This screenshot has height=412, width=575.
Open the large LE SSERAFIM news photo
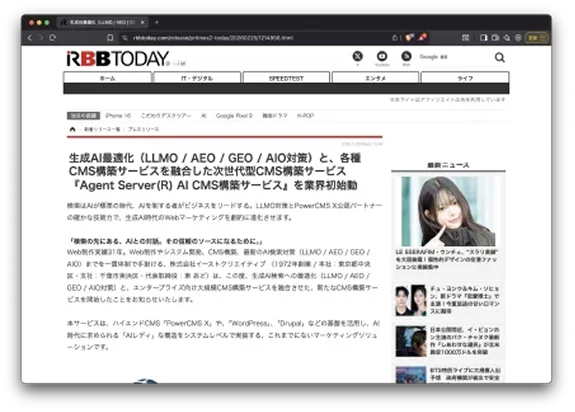coord(448,211)
